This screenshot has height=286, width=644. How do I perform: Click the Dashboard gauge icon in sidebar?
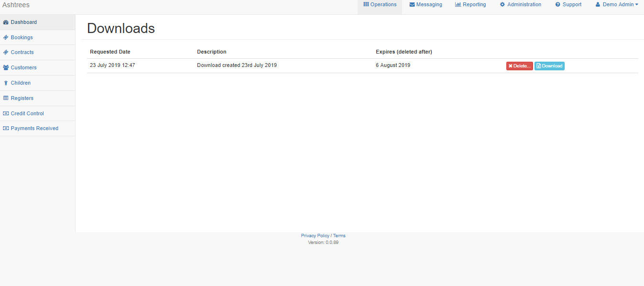point(6,22)
